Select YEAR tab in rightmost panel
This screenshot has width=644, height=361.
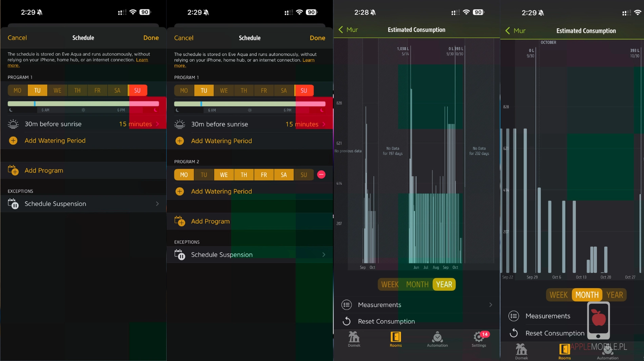(x=615, y=295)
